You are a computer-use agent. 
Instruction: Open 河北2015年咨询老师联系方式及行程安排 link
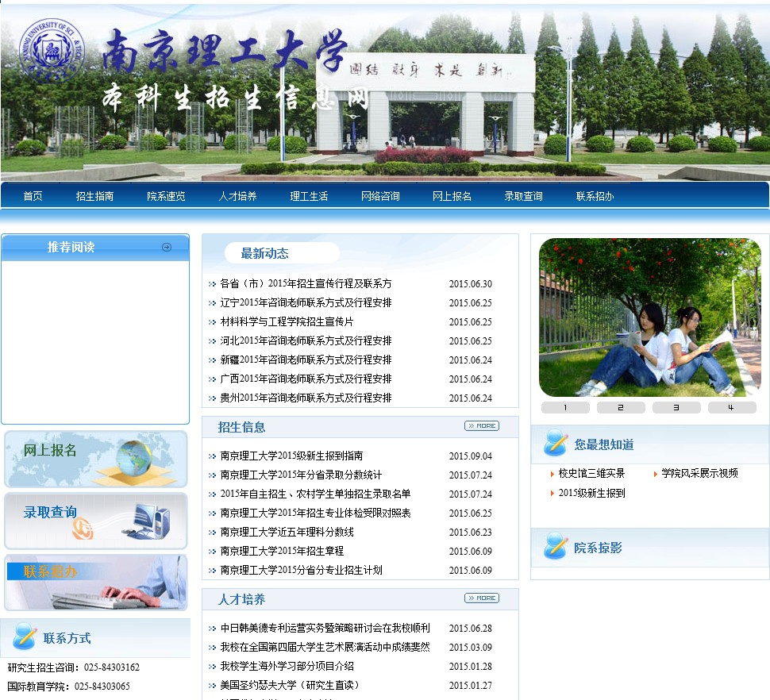click(306, 340)
